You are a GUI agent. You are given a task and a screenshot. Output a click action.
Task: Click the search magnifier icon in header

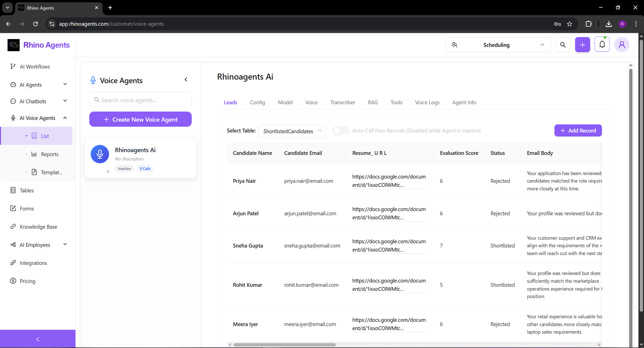click(563, 45)
